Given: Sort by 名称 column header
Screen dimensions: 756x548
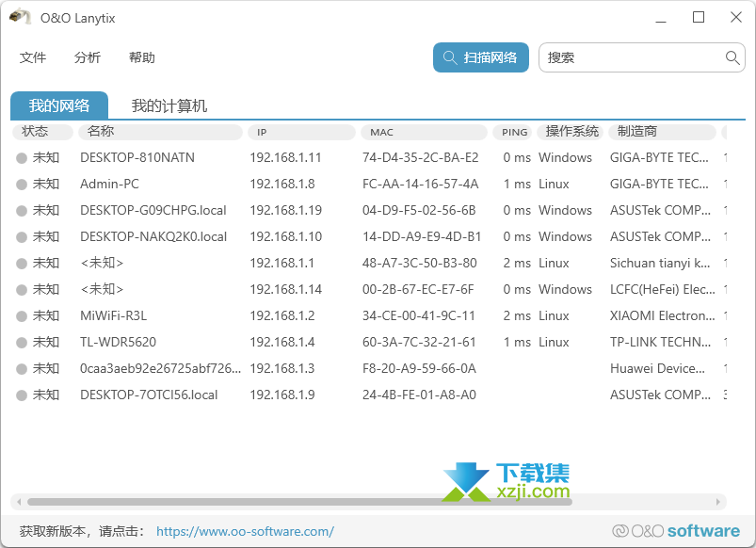Looking at the screenshot, I should [x=160, y=132].
